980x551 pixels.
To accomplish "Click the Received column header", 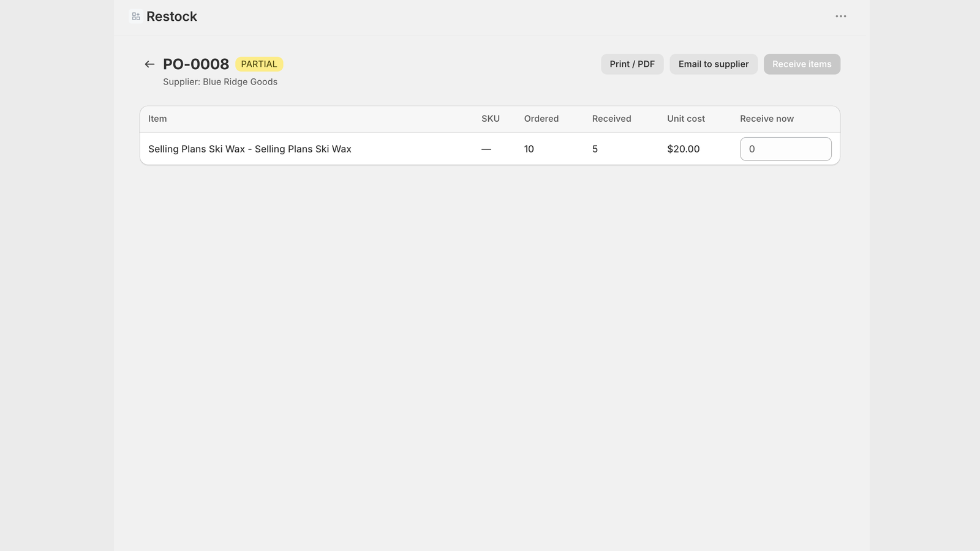I will point(612,119).
